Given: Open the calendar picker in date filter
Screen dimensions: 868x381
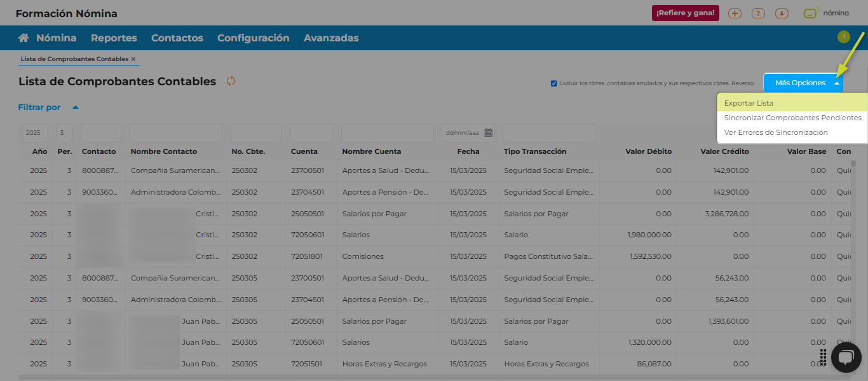Looking at the screenshot, I should coord(488,133).
